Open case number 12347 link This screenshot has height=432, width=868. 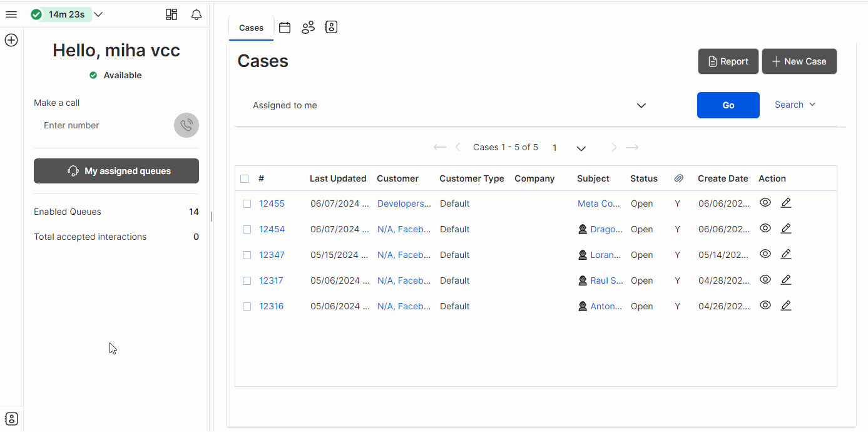click(272, 255)
